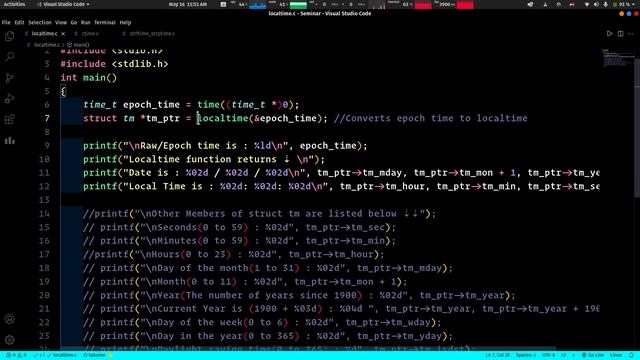
Task: Click 'int main()' on line 4
Action: coord(89,78)
